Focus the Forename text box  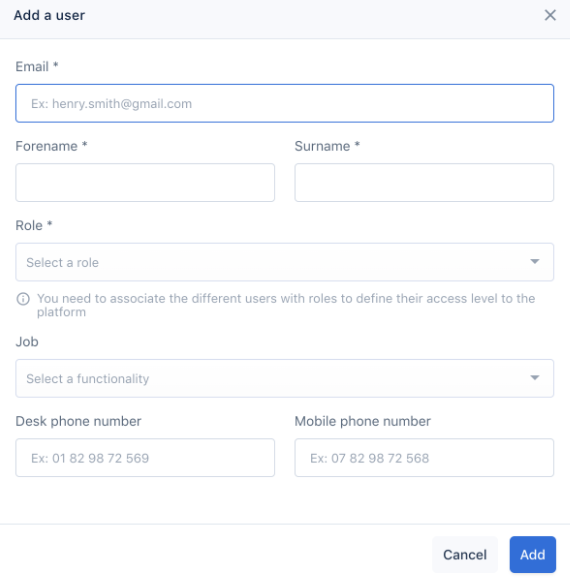[145, 183]
